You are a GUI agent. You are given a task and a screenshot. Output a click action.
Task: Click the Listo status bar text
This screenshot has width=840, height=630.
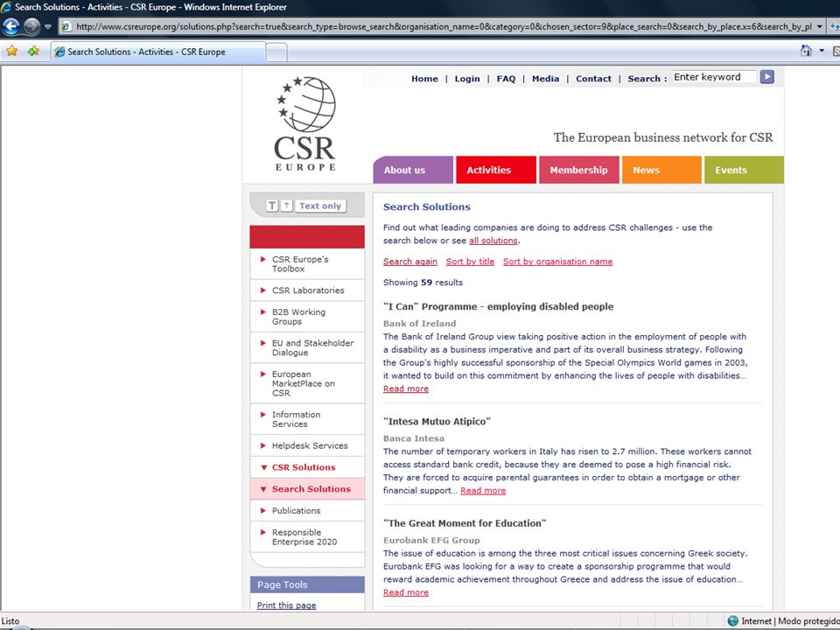(10, 621)
